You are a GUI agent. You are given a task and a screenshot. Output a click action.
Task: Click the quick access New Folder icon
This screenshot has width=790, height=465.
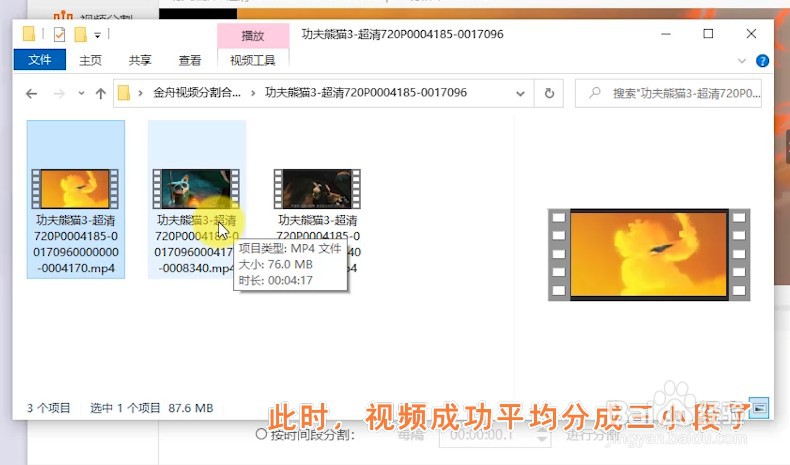[80, 34]
